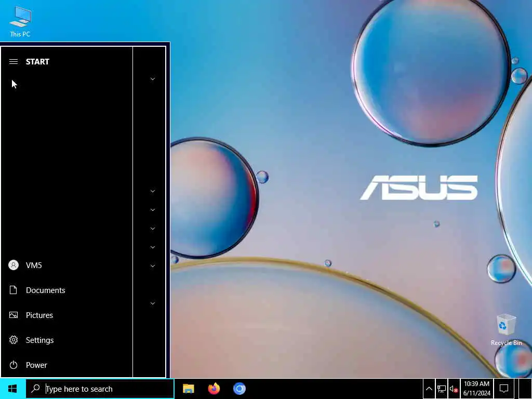
Task: Collapse the START hamburger menu icon
Action: (13, 61)
